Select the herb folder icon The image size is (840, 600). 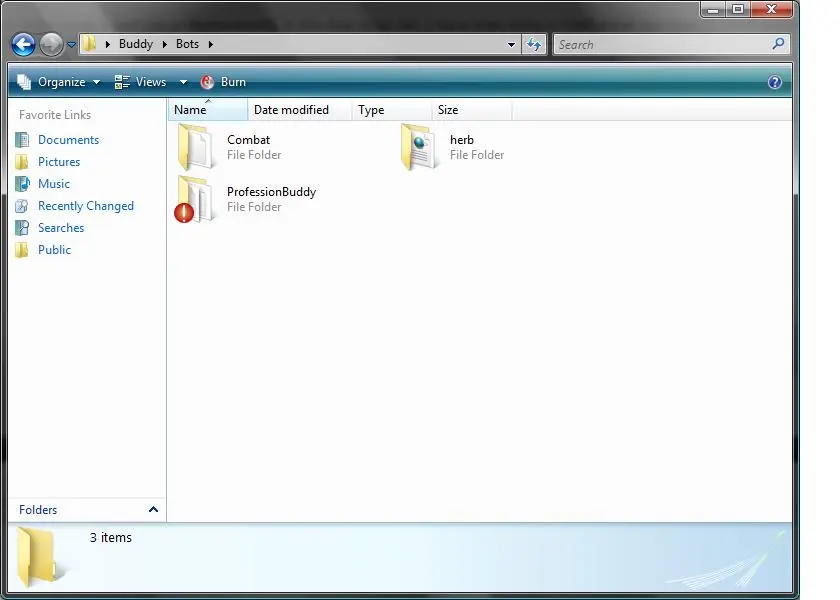click(419, 147)
